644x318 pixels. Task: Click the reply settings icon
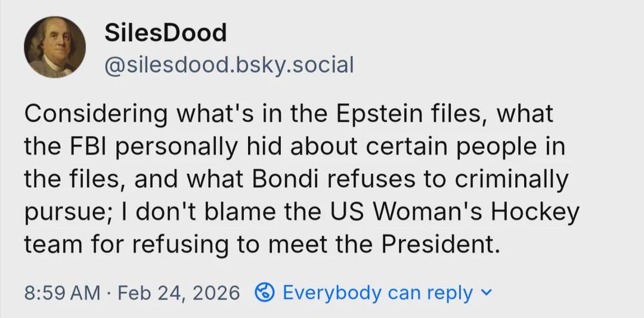coord(265,293)
